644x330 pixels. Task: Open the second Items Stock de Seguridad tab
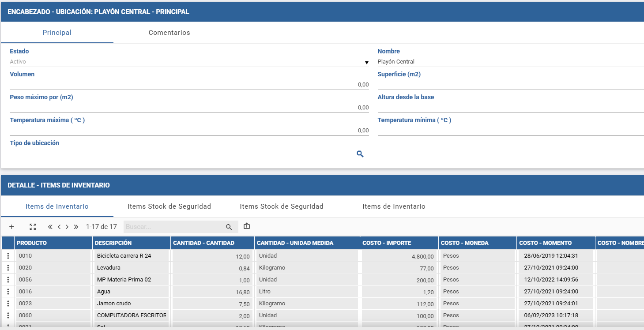click(x=282, y=206)
